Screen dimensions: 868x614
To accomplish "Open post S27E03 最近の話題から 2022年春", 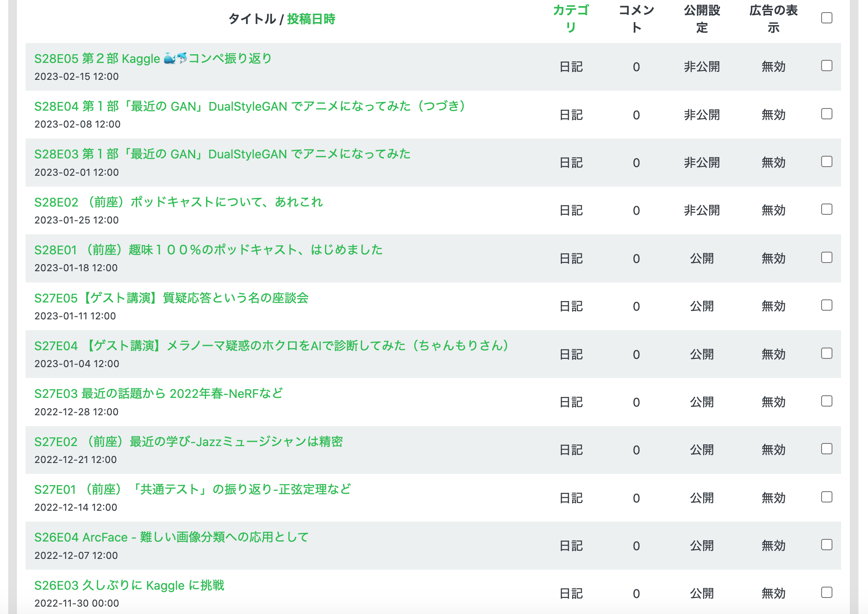I will 159,393.
